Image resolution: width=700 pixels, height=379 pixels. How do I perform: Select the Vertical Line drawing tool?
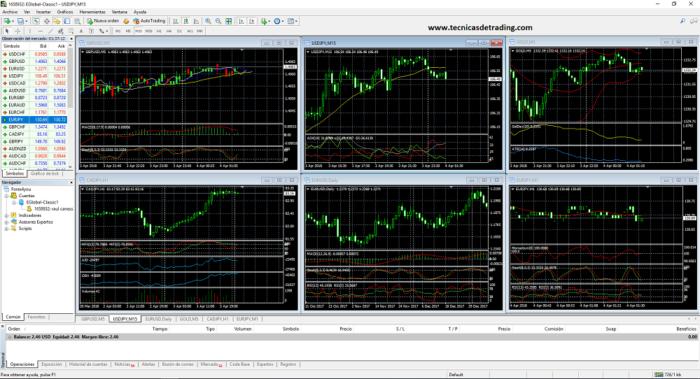(x=30, y=31)
